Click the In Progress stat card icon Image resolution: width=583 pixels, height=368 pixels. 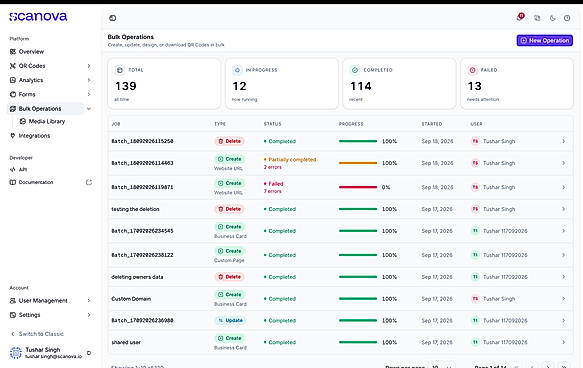(237, 70)
